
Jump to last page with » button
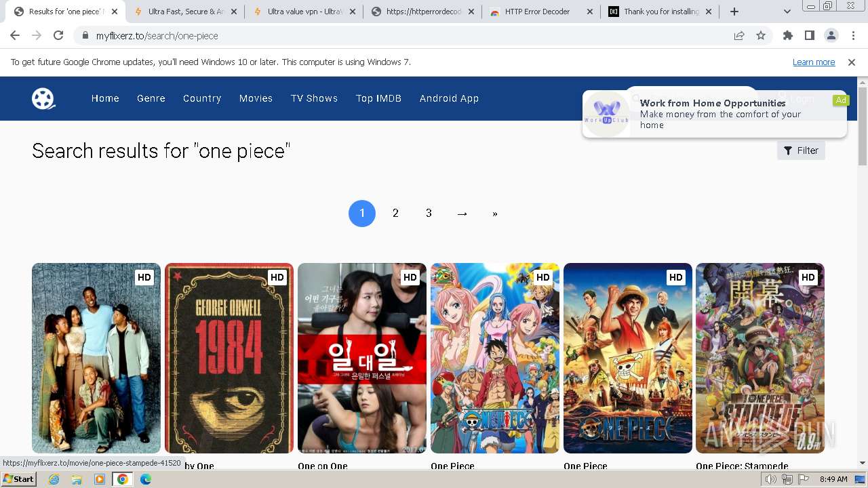(x=495, y=213)
